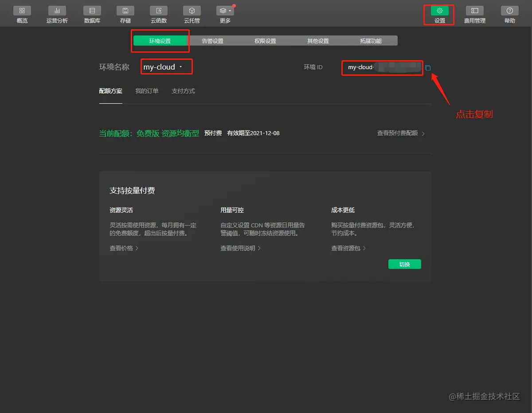Click the 预付费 label
Screen dimensions: 532x413
click(x=213, y=133)
